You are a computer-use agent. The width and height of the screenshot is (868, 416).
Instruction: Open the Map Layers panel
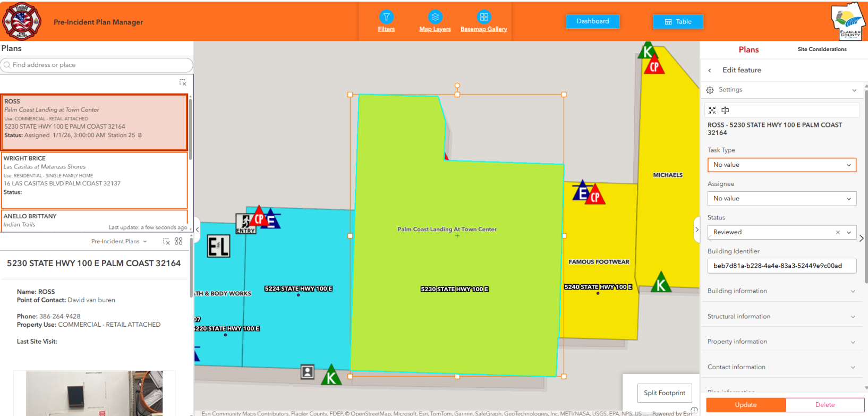point(435,21)
